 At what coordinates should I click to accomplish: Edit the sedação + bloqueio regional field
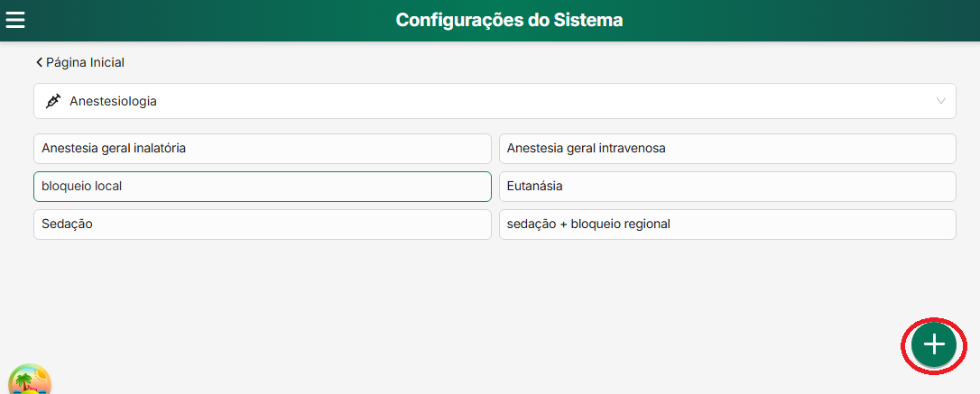coord(726,224)
